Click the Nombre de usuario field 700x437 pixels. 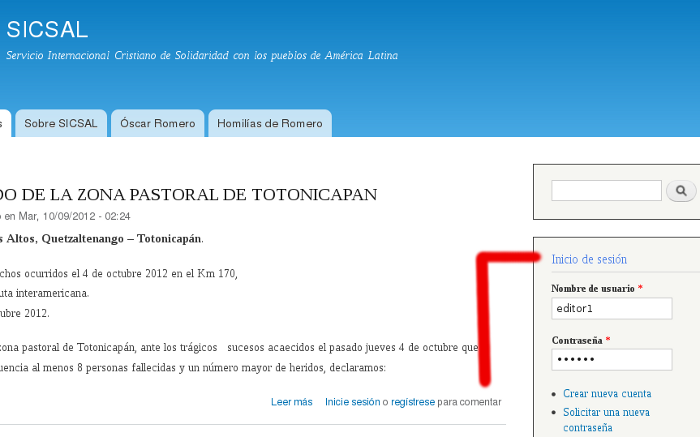point(611,309)
